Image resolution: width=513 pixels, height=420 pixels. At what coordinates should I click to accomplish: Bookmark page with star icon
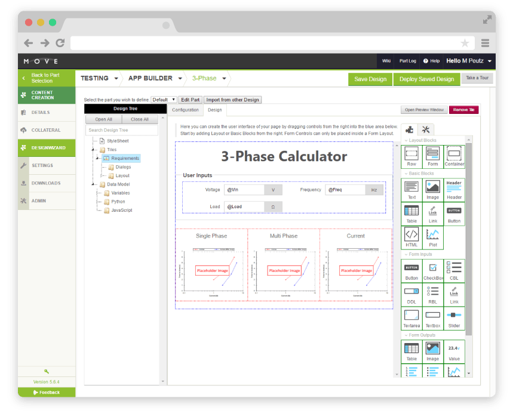coord(465,43)
